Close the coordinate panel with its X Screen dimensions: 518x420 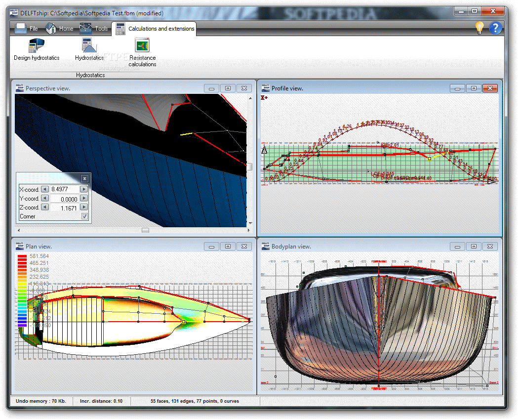(84, 178)
